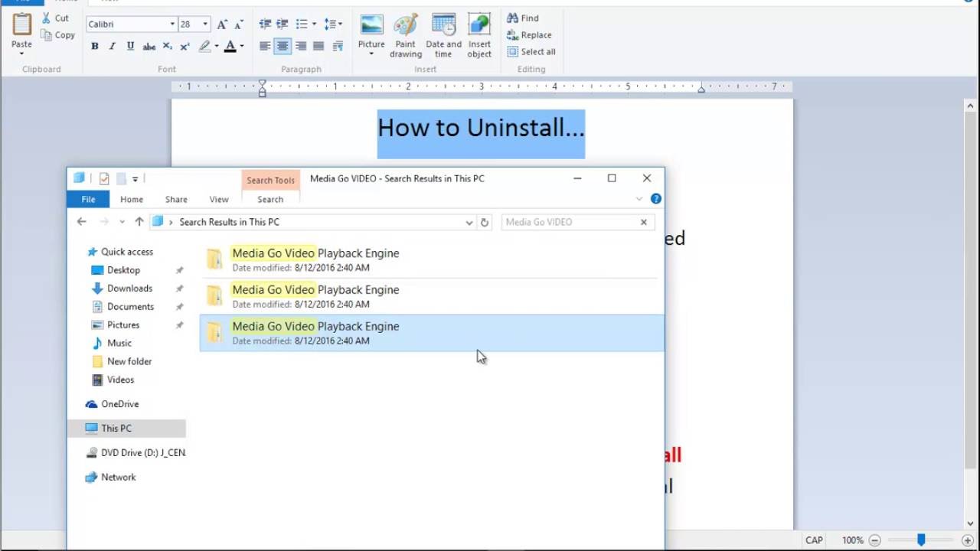The width and height of the screenshot is (980, 551).
Task: Insert a Picture in WordPad
Action: 371,34
